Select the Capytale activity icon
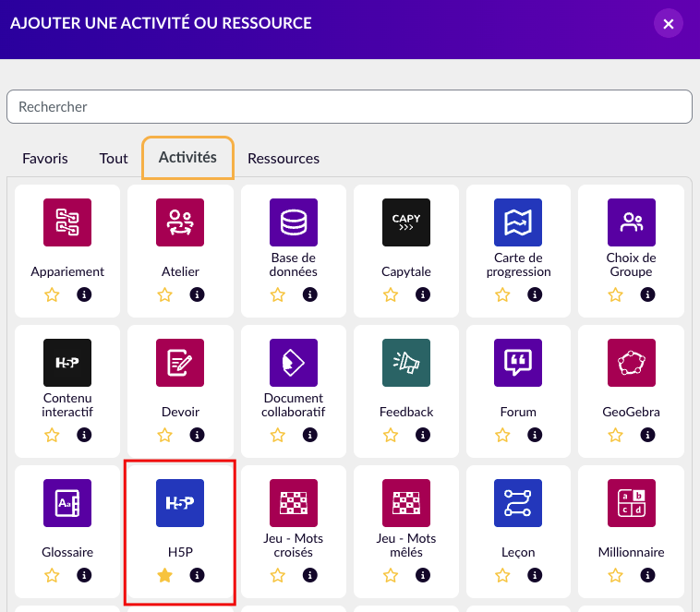Viewport: 700px width, 612px height. pyautogui.click(x=406, y=222)
